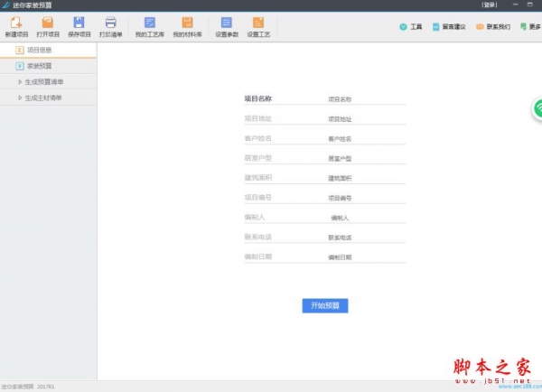Screen dimensions: 542x392
Task: Switch to the 家装预算 sidebar tab
Action: tap(39, 67)
